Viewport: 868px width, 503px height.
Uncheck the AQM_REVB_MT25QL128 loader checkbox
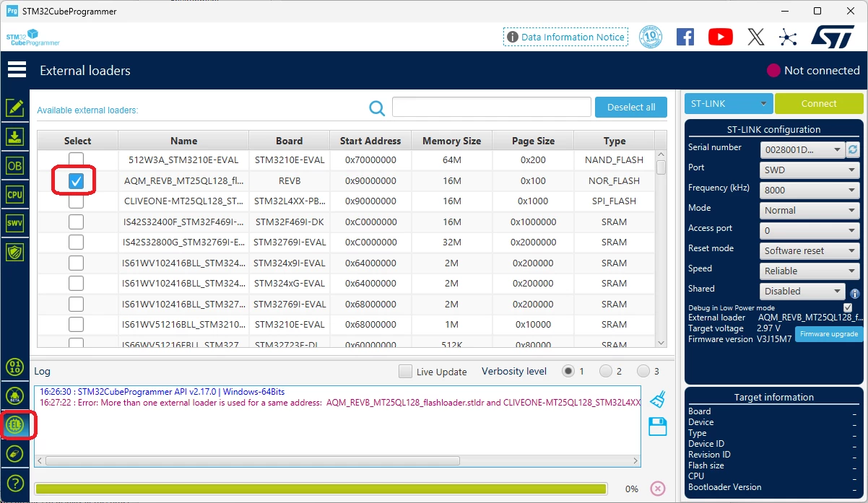pyautogui.click(x=76, y=181)
